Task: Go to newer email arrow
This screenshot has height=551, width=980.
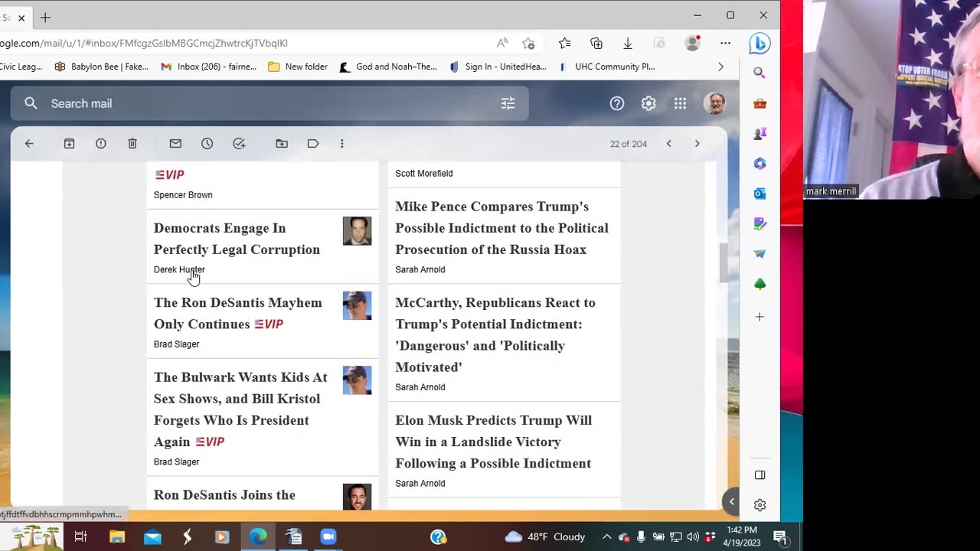Action: click(668, 143)
